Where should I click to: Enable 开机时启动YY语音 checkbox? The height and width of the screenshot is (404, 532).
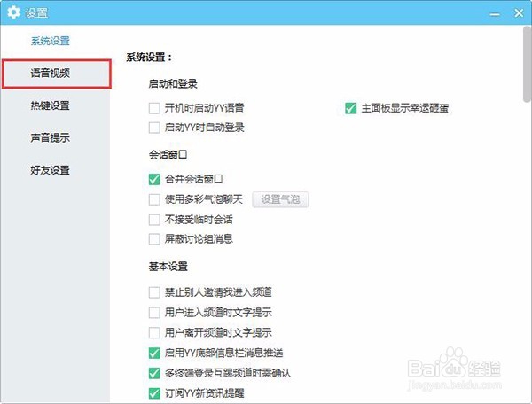tap(154, 108)
